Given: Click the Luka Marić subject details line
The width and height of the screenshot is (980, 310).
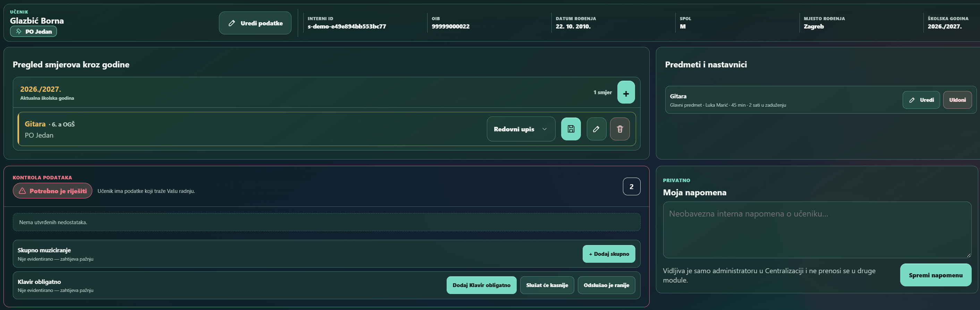Looking at the screenshot, I should 728,105.
